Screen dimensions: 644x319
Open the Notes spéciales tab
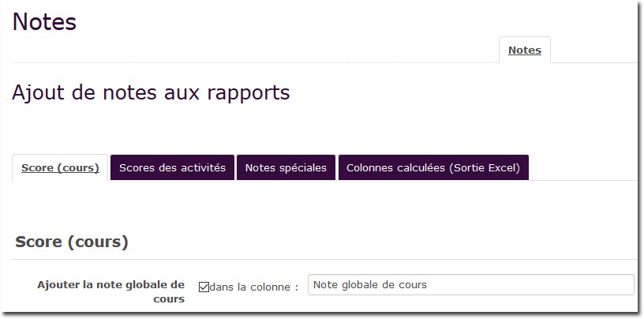286,167
